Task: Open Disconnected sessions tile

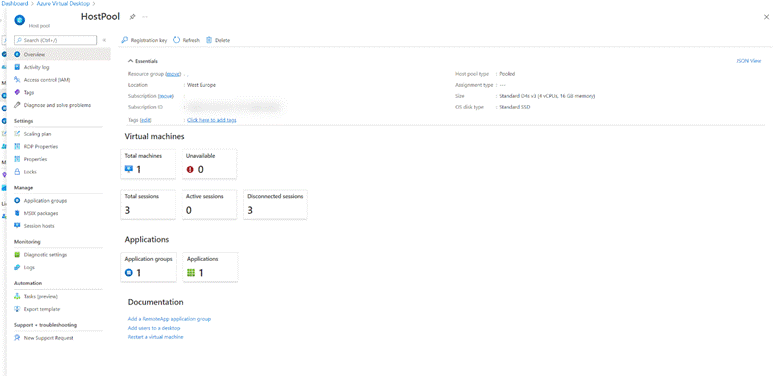Action: [x=276, y=204]
